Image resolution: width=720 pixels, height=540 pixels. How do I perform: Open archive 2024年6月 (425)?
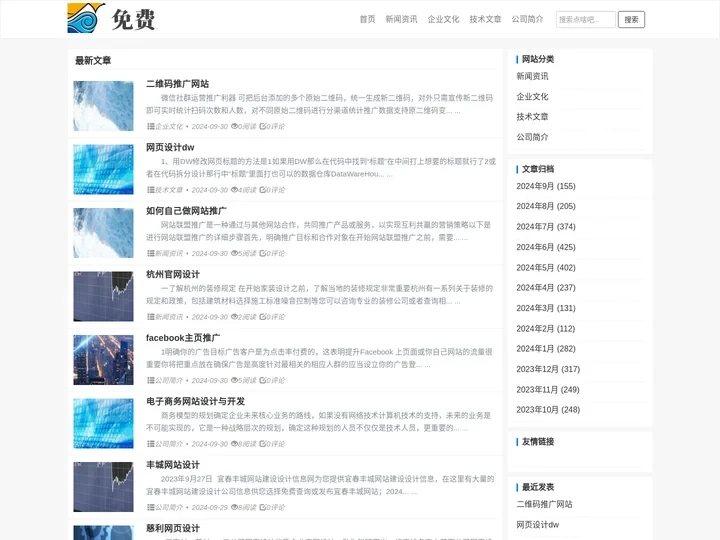(x=546, y=247)
